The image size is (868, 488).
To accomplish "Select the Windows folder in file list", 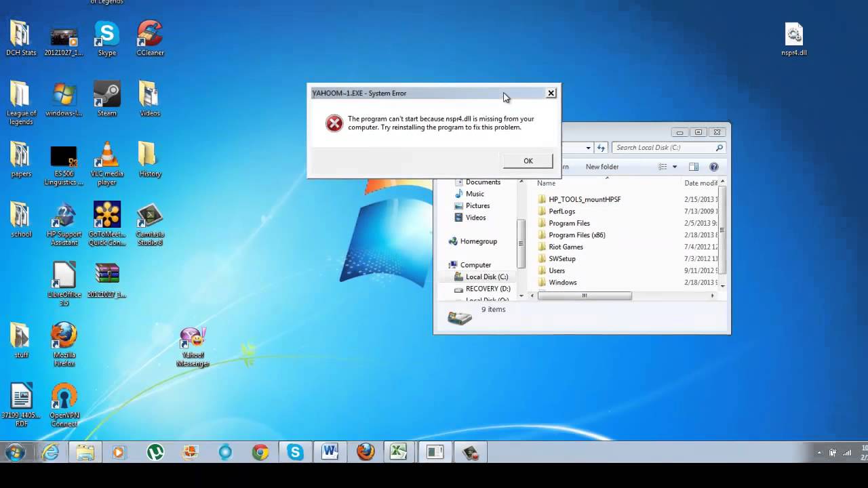I will [x=563, y=283].
